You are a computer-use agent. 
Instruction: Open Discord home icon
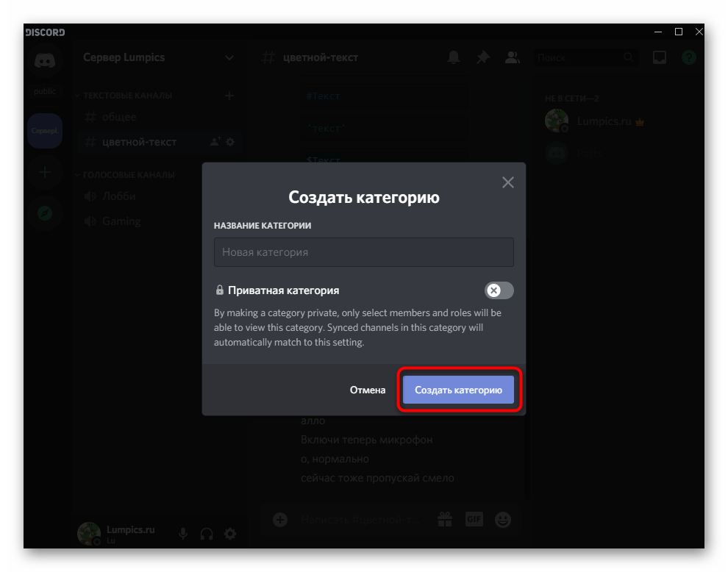[x=45, y=60]
